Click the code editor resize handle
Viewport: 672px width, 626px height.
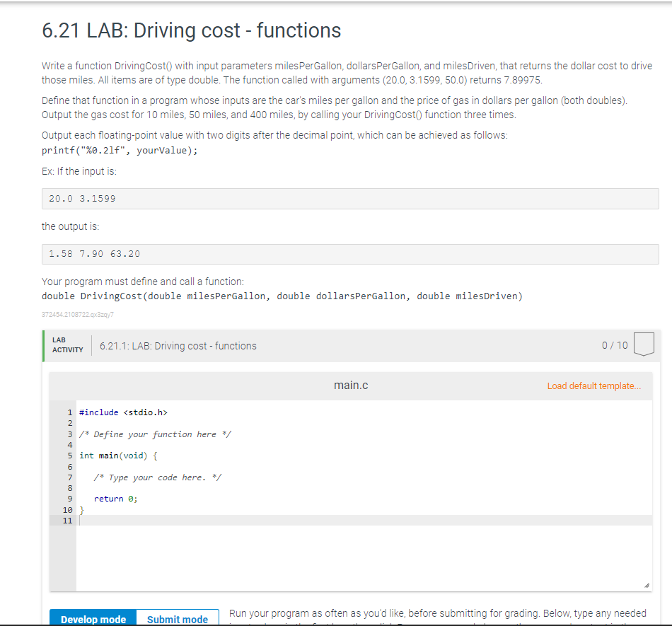pos(647,585)
